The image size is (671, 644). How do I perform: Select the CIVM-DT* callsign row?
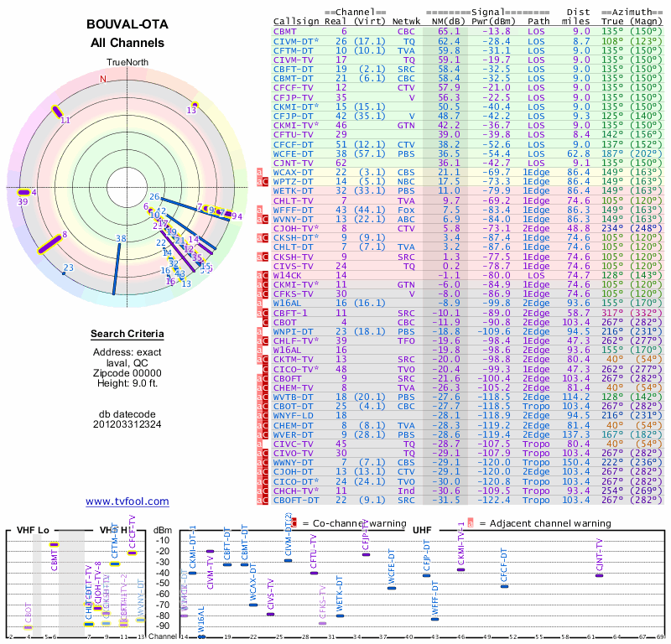click(x=296, y=41)
